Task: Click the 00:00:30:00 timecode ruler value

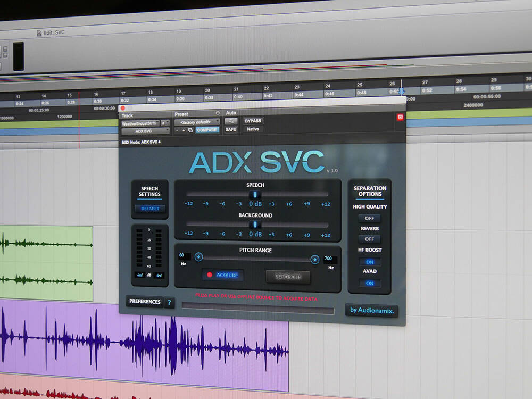Action: click(x=104, y=108)
